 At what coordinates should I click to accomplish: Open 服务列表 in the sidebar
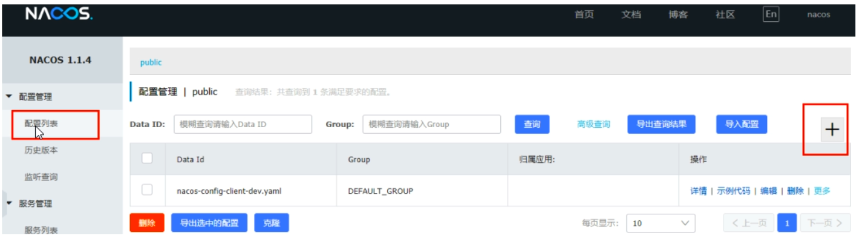[x=41, y=230]
